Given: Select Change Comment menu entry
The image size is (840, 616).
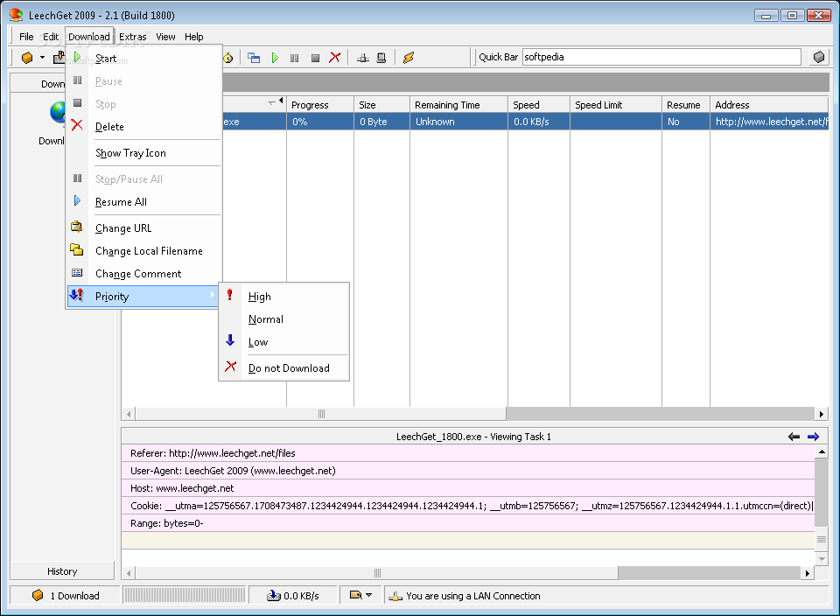Looking at the screenshot, I should tap(144, 273).
